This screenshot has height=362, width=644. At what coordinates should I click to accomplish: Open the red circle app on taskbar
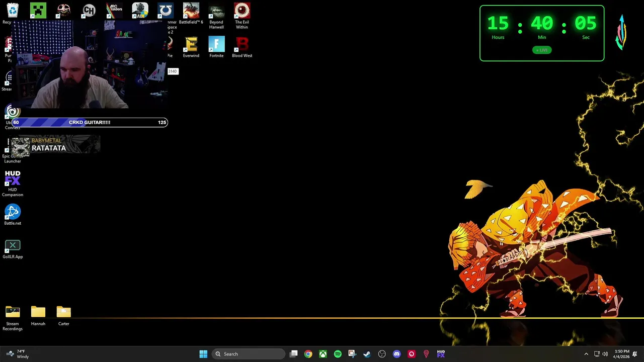[x=411, y=354]
